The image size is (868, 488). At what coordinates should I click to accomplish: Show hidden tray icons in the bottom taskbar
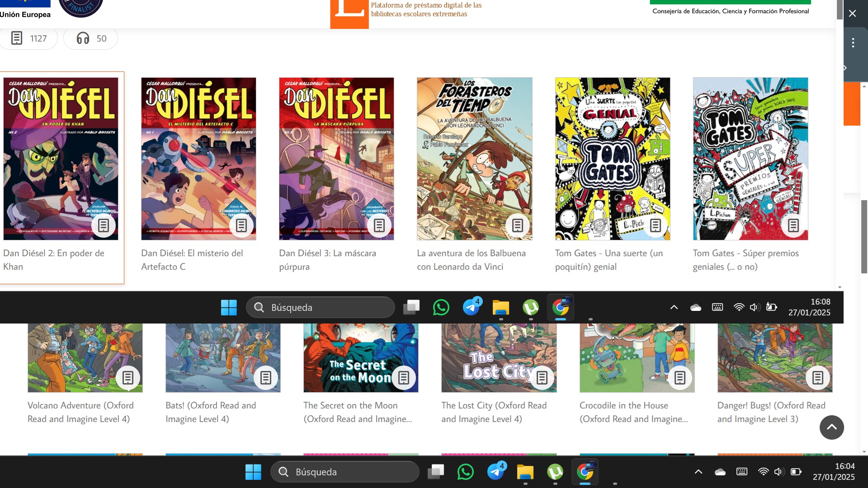pos(698,472)
